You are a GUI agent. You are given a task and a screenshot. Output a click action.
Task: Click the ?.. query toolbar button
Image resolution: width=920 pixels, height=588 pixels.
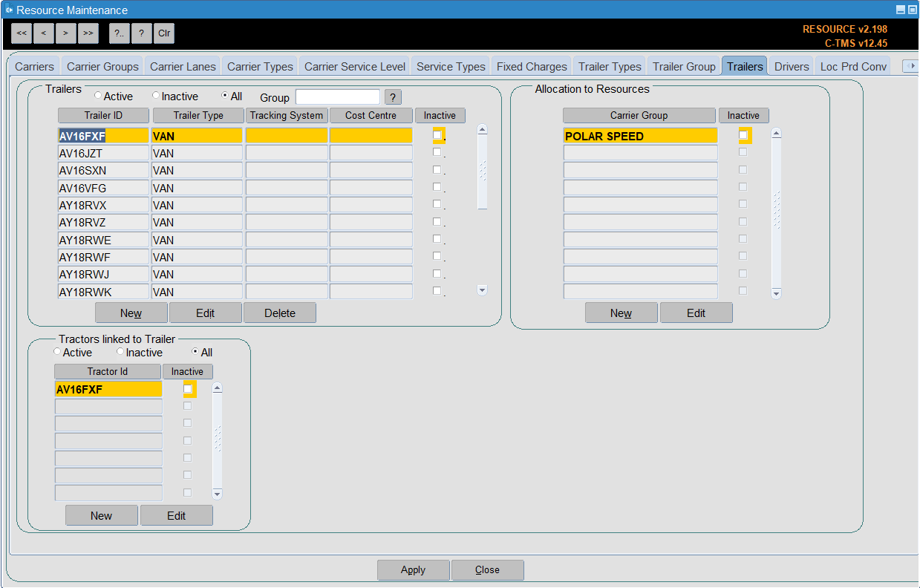tap(120, 33)
